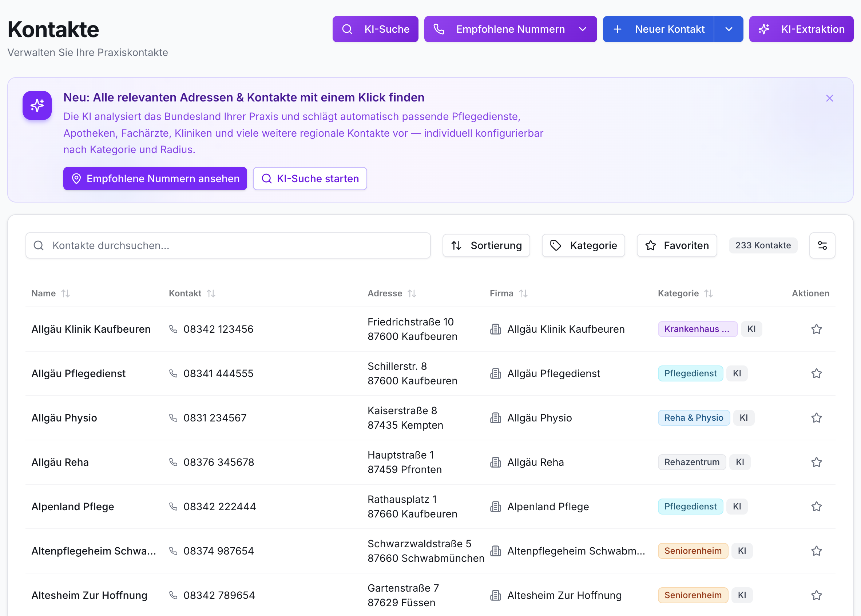Expand the Empfohlene Nummern dropdown
The image size is (861, 616).
pyautogui.click(x=510, y=29)
